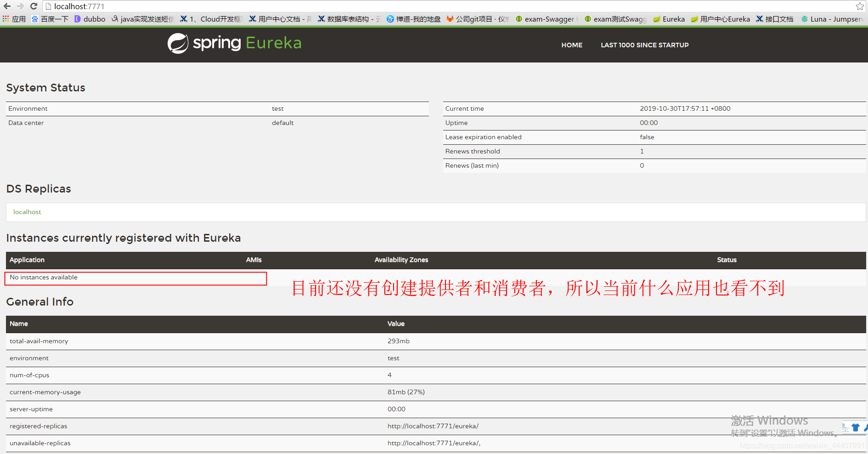868x454 pixels.
Task: Click the Environment value 'test' in System Status
Action: (x=278, y=108)
